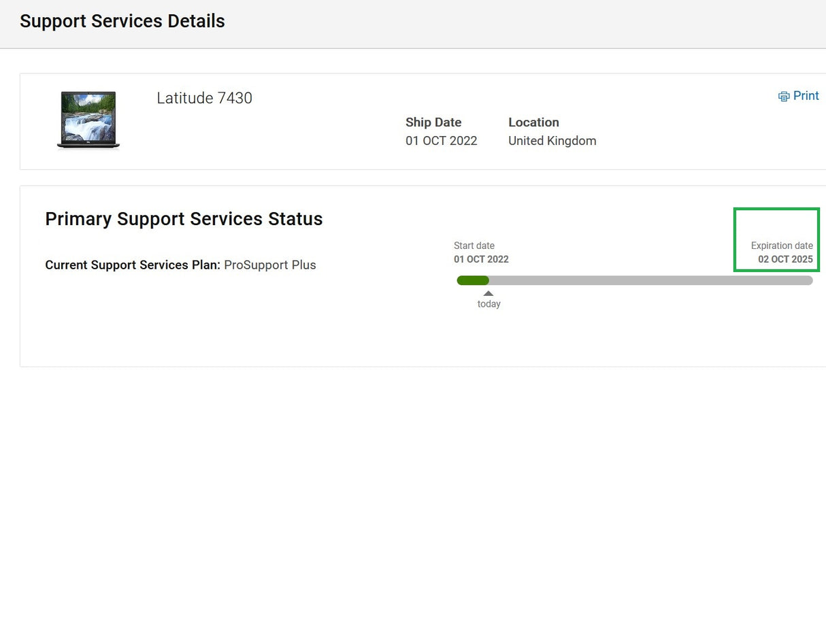Click the green elapsed portion of support bar
The width and height of the screenshot is (826, 644).
pos(473,280)
